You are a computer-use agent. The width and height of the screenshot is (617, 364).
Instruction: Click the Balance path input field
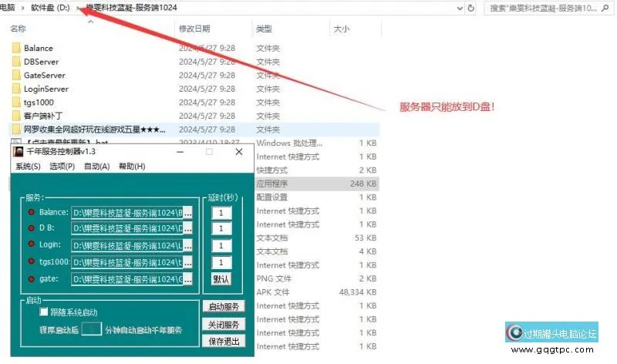[126, 213]
